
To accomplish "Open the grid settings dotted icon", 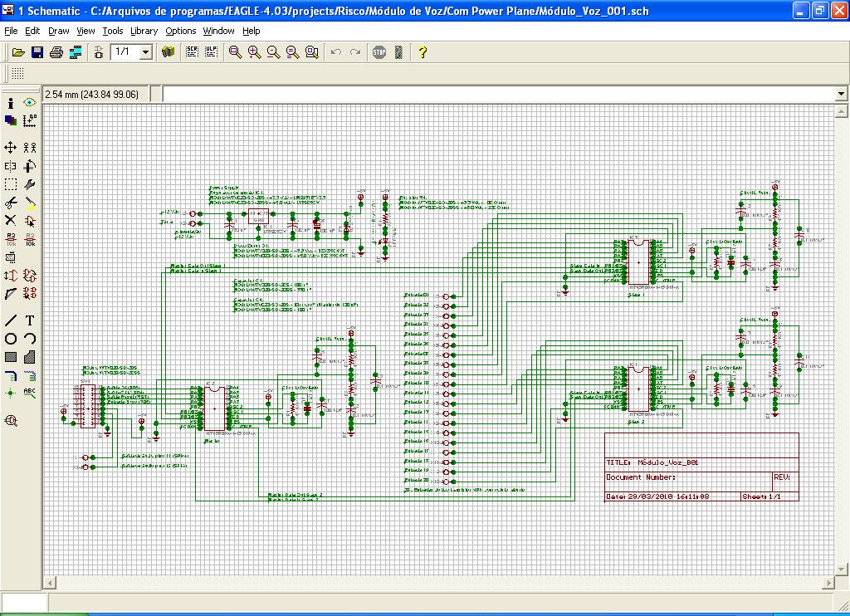I will pyautogui.click(x=17, y=74).
